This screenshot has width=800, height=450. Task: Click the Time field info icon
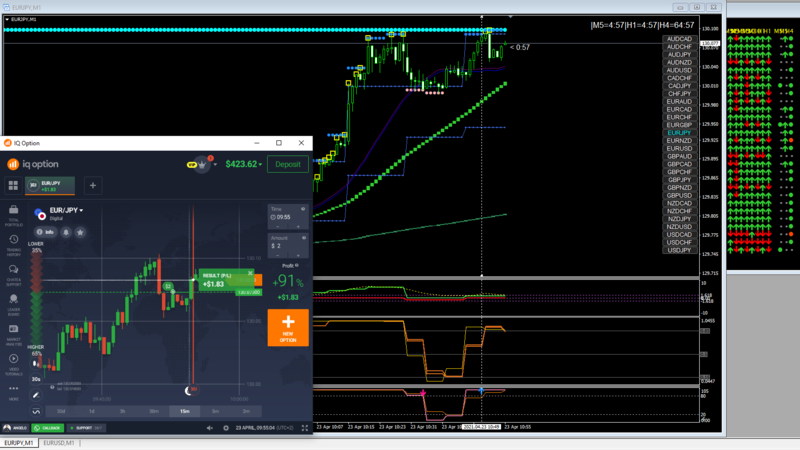303,209
